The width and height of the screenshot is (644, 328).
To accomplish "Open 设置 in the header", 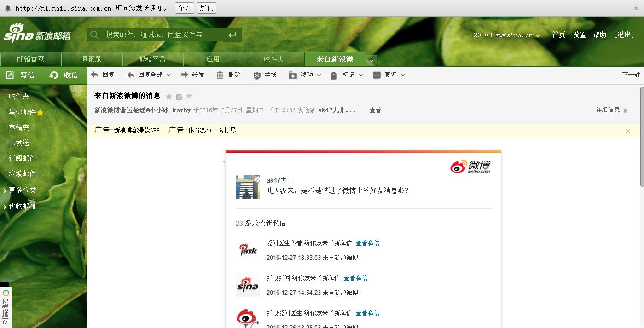I will [x=579, y=35].
